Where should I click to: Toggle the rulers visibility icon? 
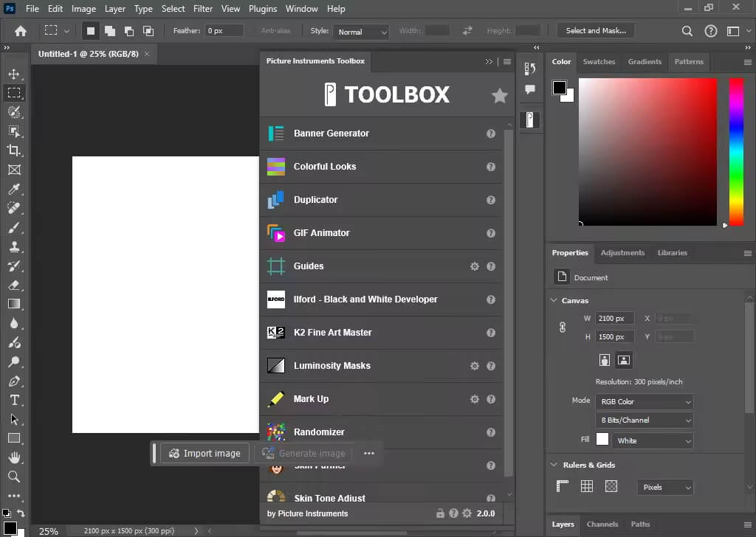(x=562, y=486)
